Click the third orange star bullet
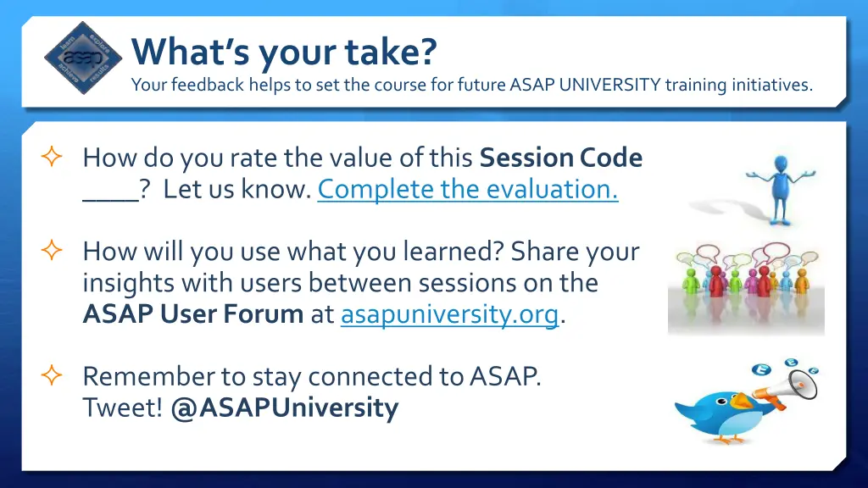The image size is (868, 488). click(52, 375)
